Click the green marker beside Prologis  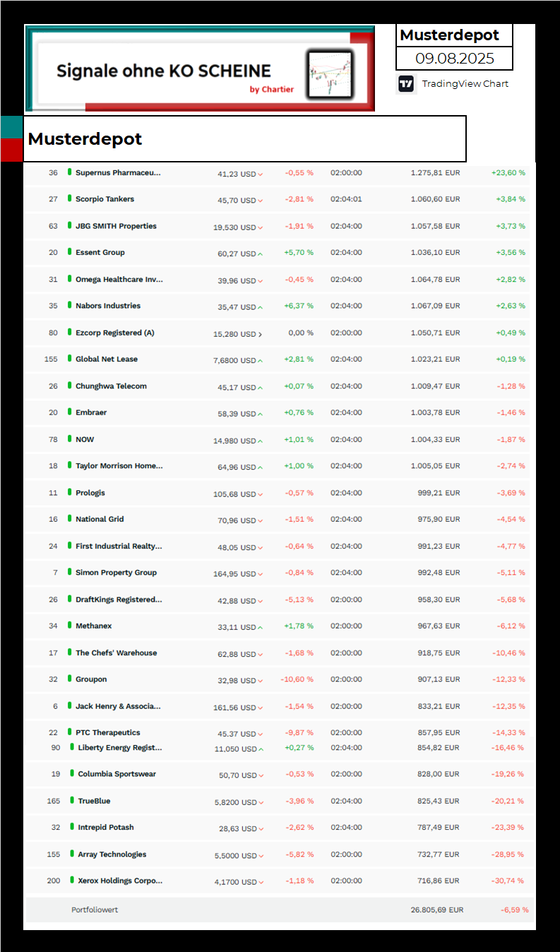(x=69, y=492)
